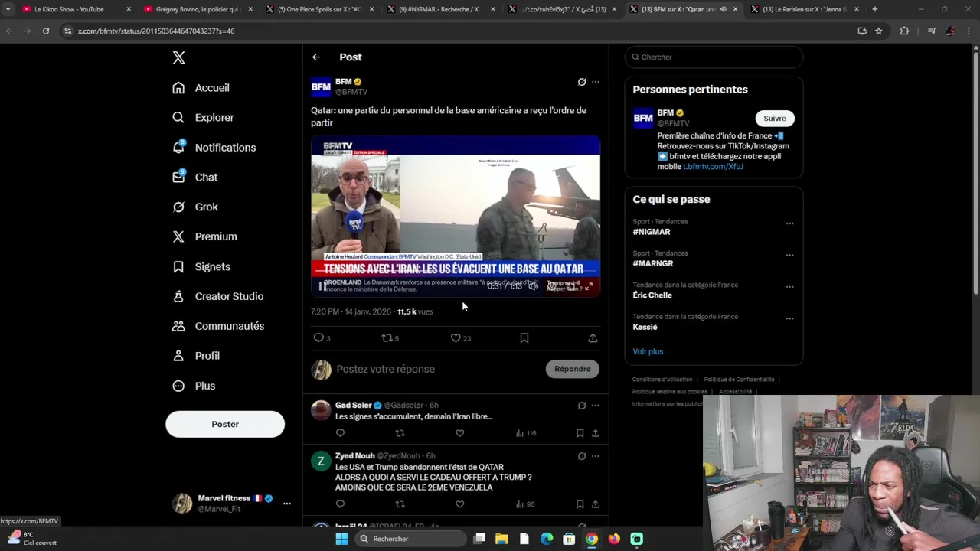View stats of Gad Soler's comment (116)
Image resolution: width=980 pixels, height=551 pixels.
pyautogui.click(x=526, y=433)
